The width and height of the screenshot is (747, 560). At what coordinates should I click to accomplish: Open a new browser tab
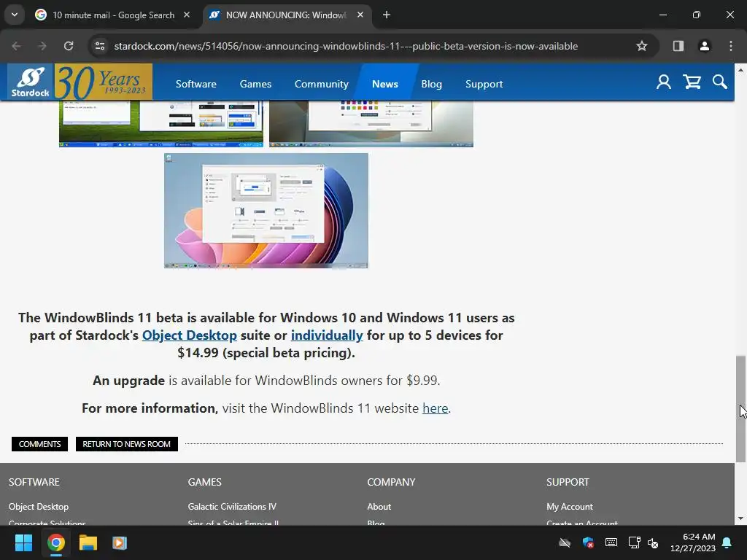pos(387,15)
